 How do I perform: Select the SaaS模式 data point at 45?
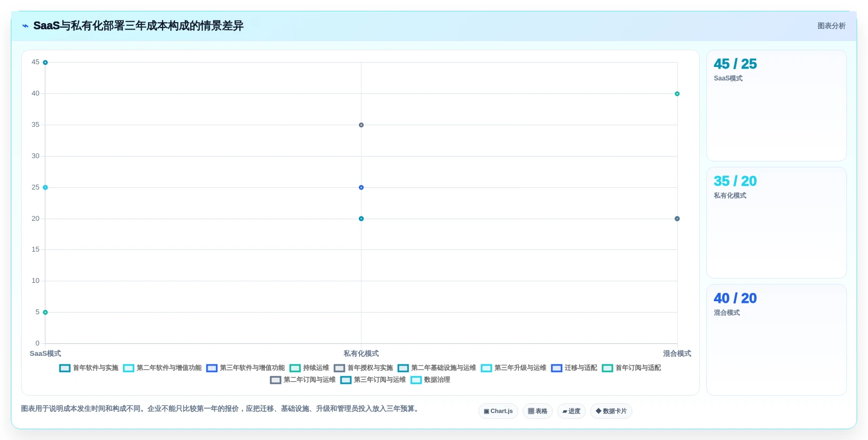pyautogui.click(x=45, y=63)
